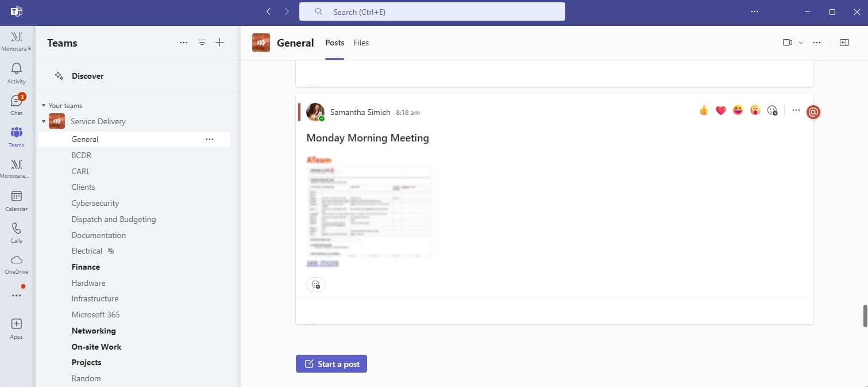Open channel header more options ellipsis
868x387 pixels.
tap(817, 43)
